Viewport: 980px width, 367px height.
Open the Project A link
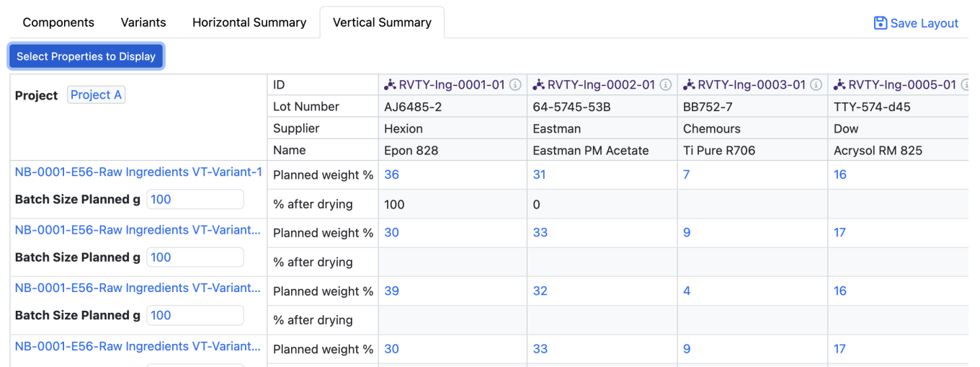pos(96,95)
